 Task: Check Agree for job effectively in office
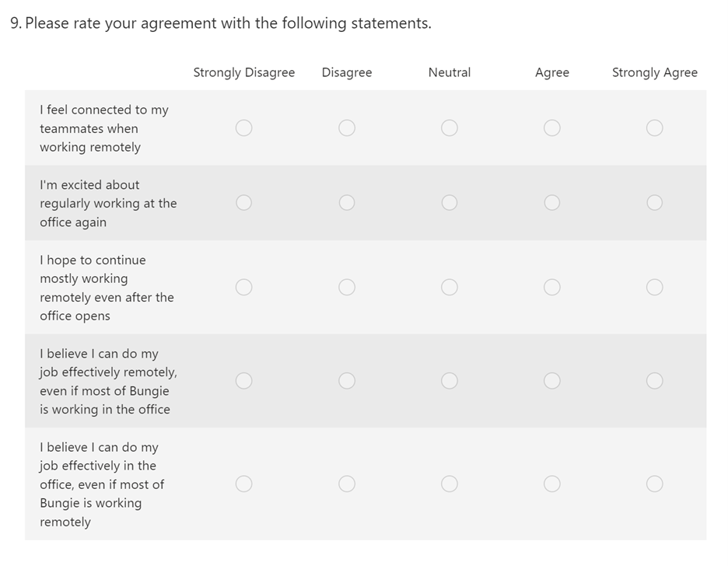coord(552,484)
